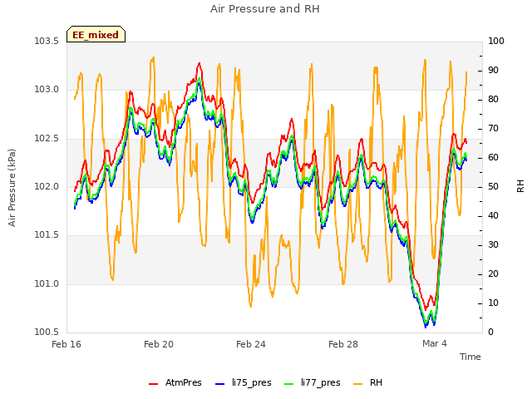Click the 60 value on RH axis
Screen dimensions: 532x399
pos(493,158)
